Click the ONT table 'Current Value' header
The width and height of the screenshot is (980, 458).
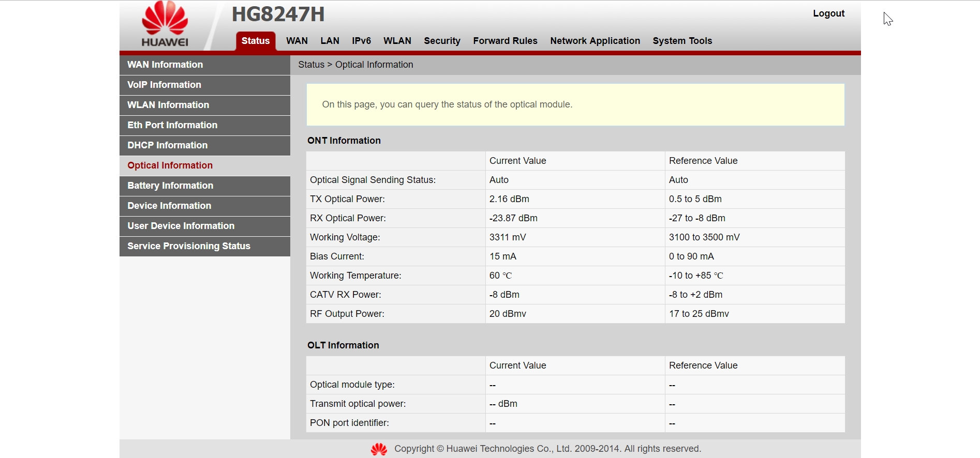pos(518,161)
